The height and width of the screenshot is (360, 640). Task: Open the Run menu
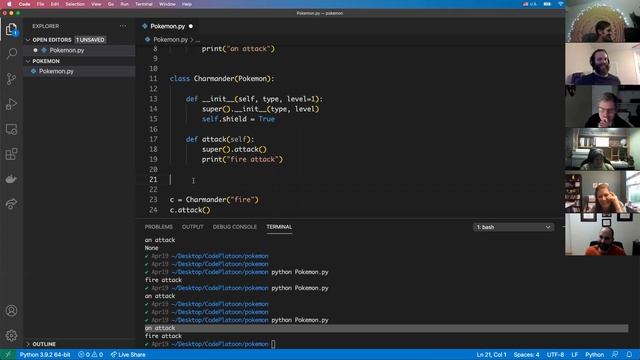124,4
